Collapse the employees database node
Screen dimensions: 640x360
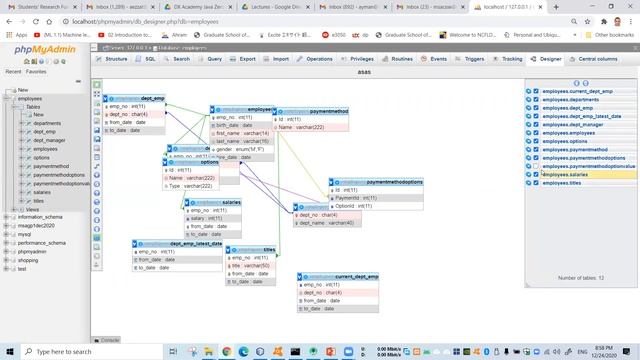(x=6, y=99)
